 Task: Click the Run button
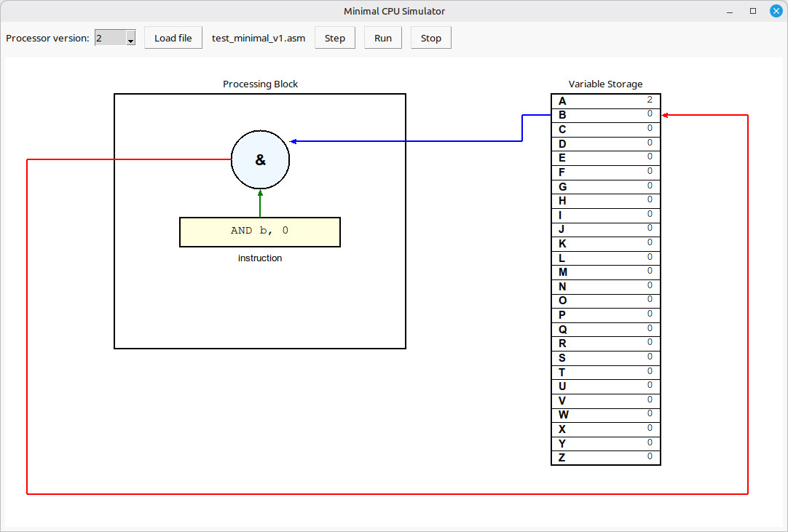pos(383,38)
